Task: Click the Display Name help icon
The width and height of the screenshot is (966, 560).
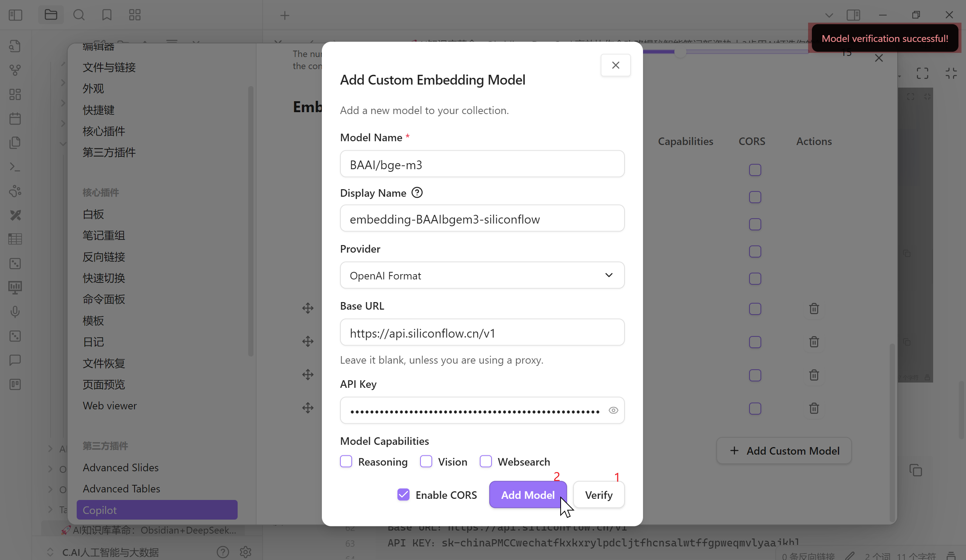Action: click(x=417, y=193)
